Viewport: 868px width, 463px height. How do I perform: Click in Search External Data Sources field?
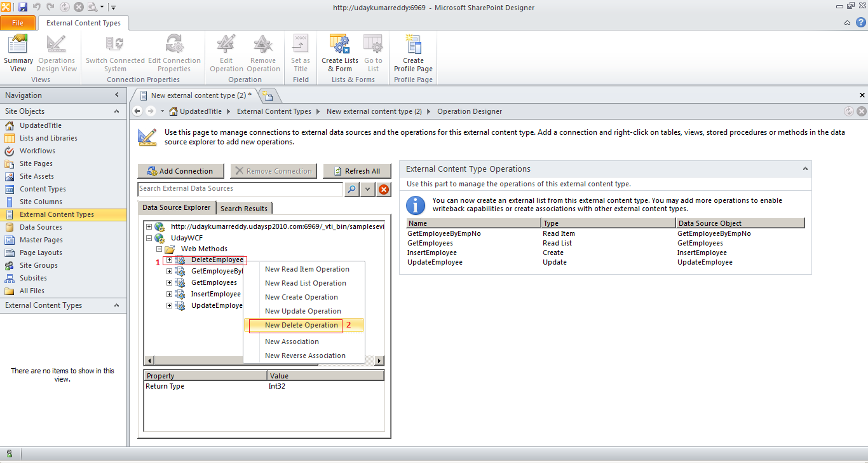tap(240, 189)
